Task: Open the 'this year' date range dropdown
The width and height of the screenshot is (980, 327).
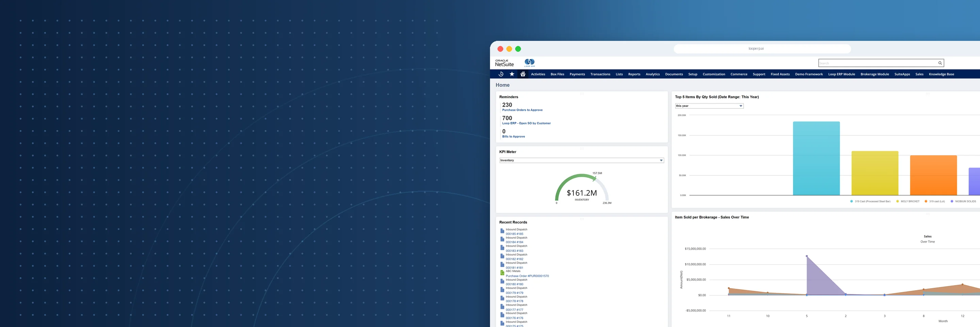Action: tap(709, 106)
